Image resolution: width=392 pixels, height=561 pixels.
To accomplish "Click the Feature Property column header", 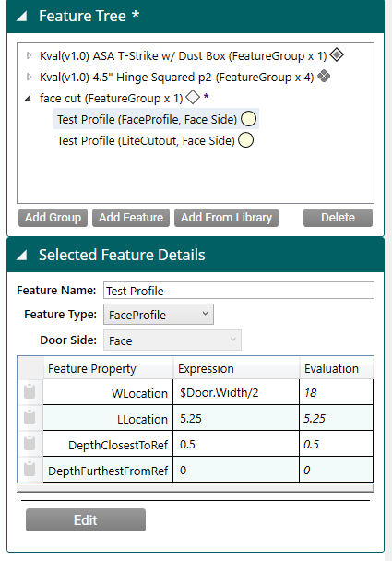I will 108,368.
